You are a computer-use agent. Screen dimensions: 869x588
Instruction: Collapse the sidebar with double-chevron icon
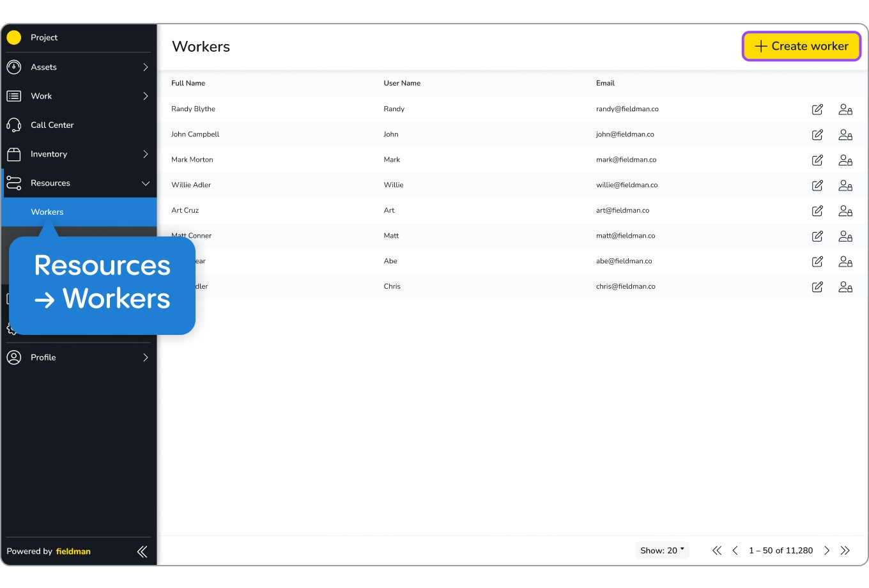(142, 552)
